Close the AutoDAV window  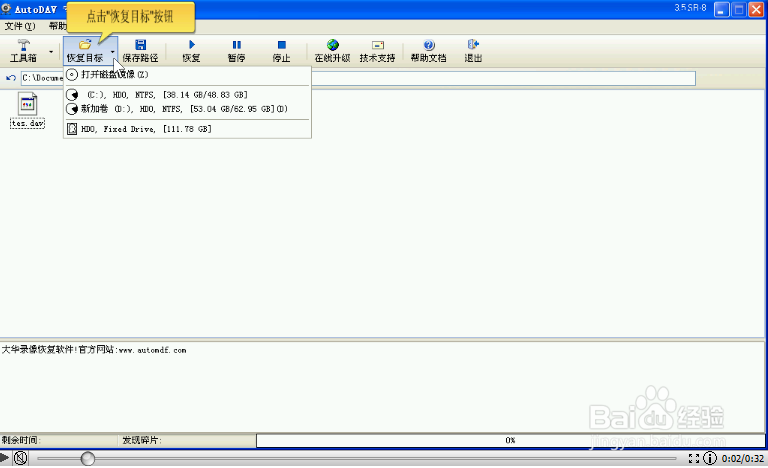[x=756, y=9]
